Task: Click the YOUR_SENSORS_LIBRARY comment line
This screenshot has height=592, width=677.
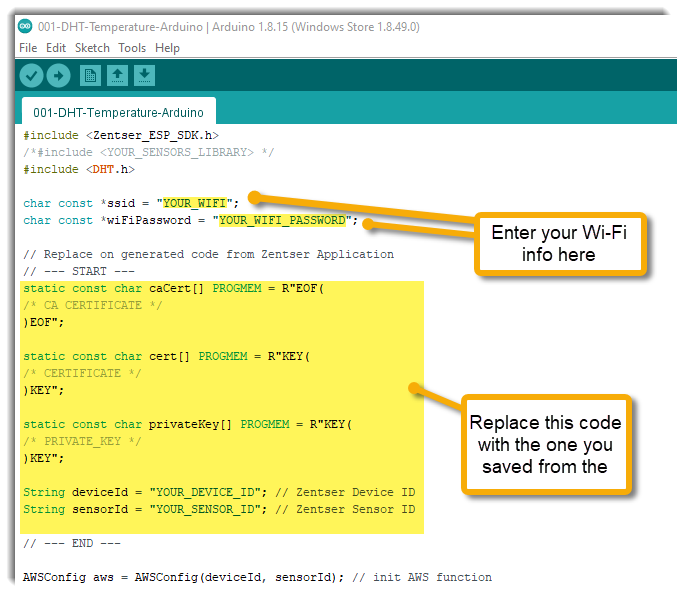Action: [x=149, y=152]
